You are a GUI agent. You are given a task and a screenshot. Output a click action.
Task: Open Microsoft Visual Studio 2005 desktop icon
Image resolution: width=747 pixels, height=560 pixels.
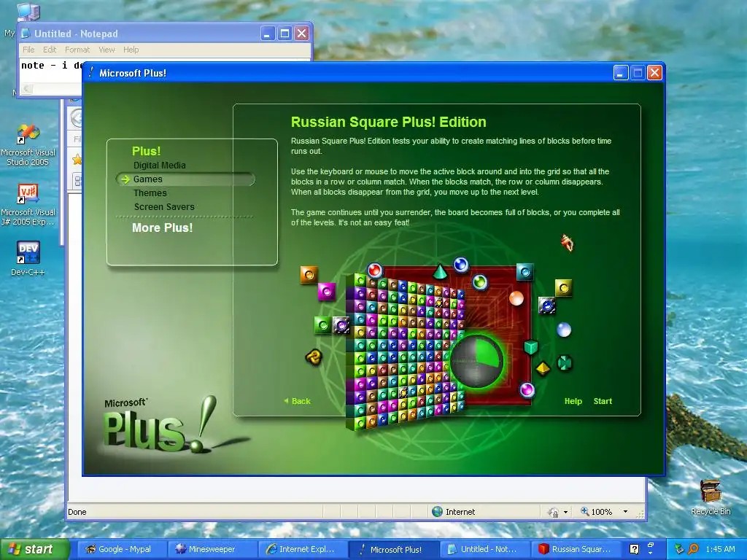point(28,145)
